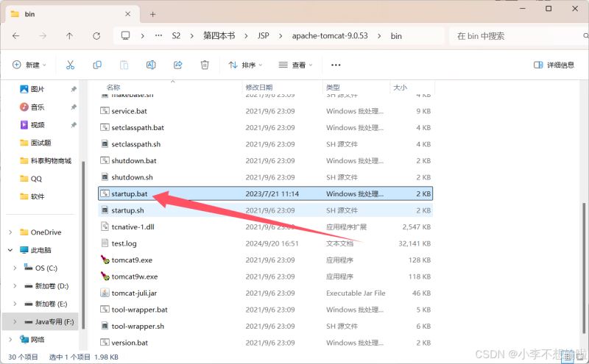This screenshot has height=364, width=589.
Task: Expand the Java专用 (F:) drive node
Action: pos(15,321)
